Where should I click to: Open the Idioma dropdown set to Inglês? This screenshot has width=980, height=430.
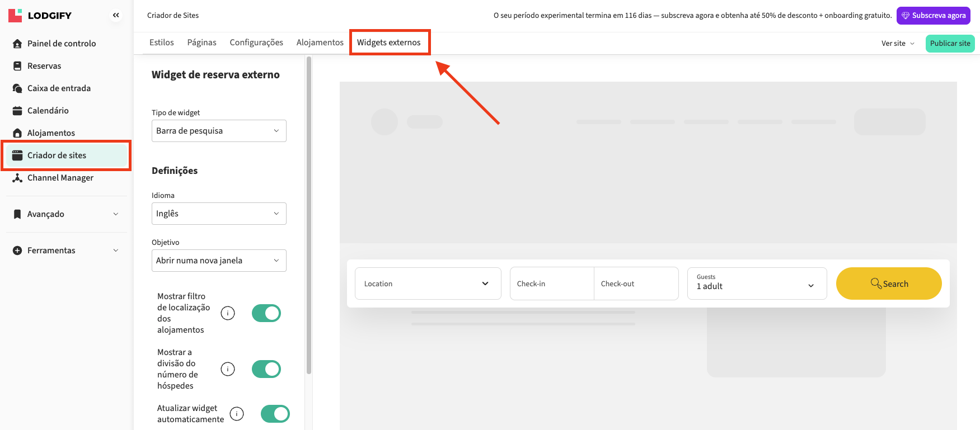click(219, 214)
